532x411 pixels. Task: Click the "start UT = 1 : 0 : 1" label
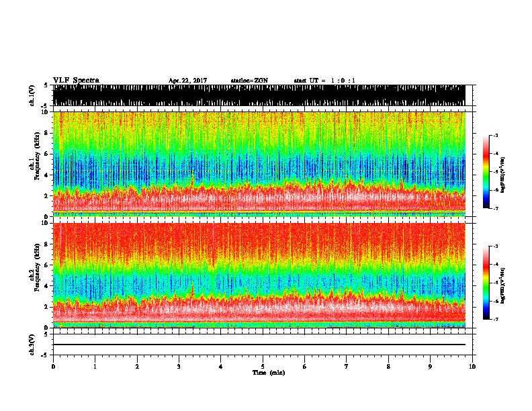(324, 81)
